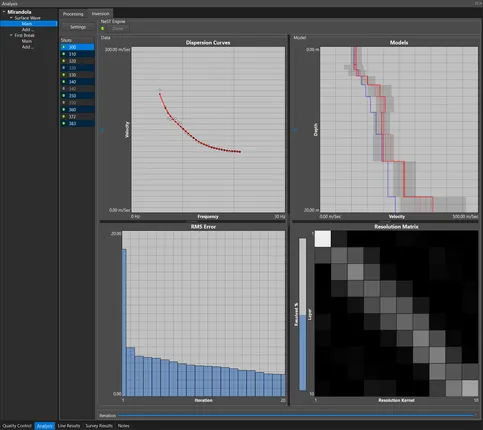The width and height of the screenshot is (483, 430).
Task: Click the status dot of shot 372
Action: tap(64, 116)
